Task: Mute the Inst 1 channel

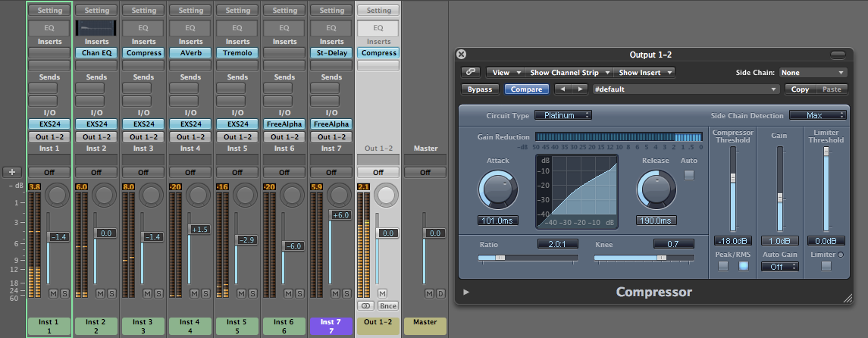Action: click(x=54, y=293)
